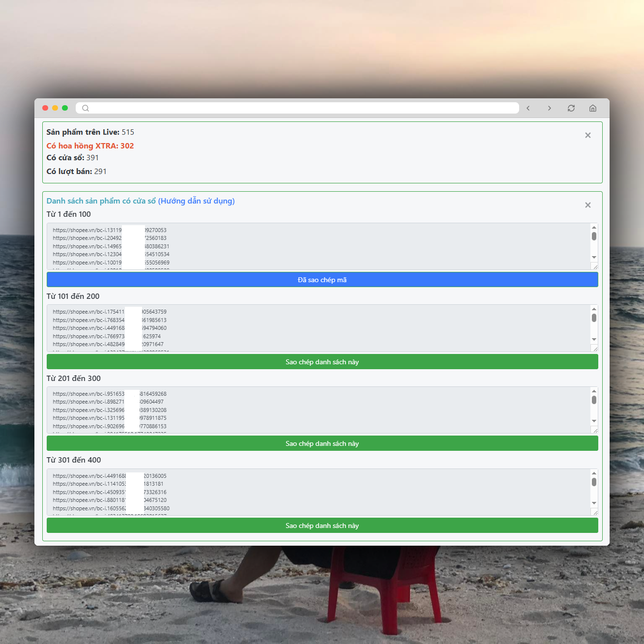Close the Danh sách sản phẩm panel
The height and width of the screenshot is (644, 644).
[x=587, y=205]
